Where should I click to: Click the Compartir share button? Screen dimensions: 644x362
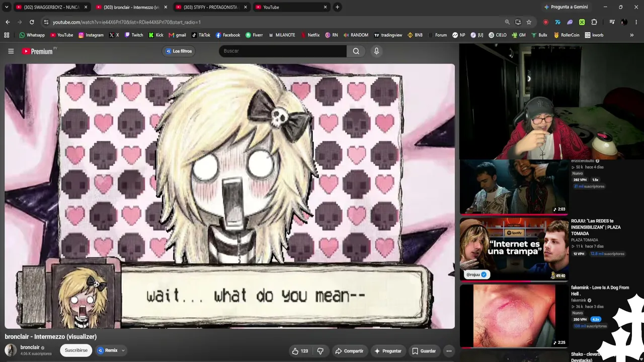point(349,351)
